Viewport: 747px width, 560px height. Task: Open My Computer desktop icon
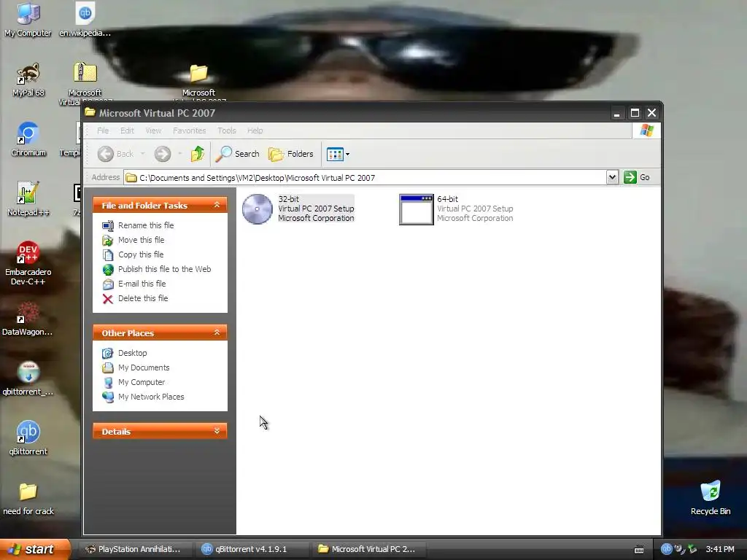coord(28,19)
